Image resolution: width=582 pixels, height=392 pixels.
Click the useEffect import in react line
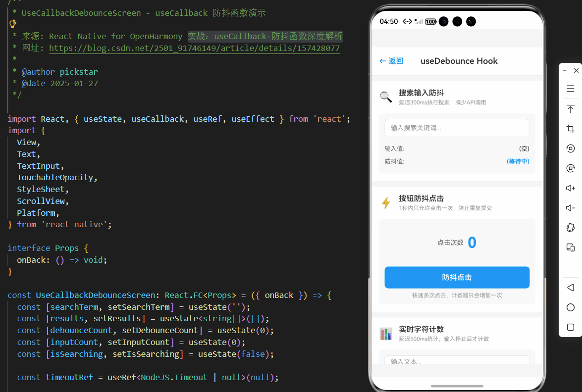point(253,119)
